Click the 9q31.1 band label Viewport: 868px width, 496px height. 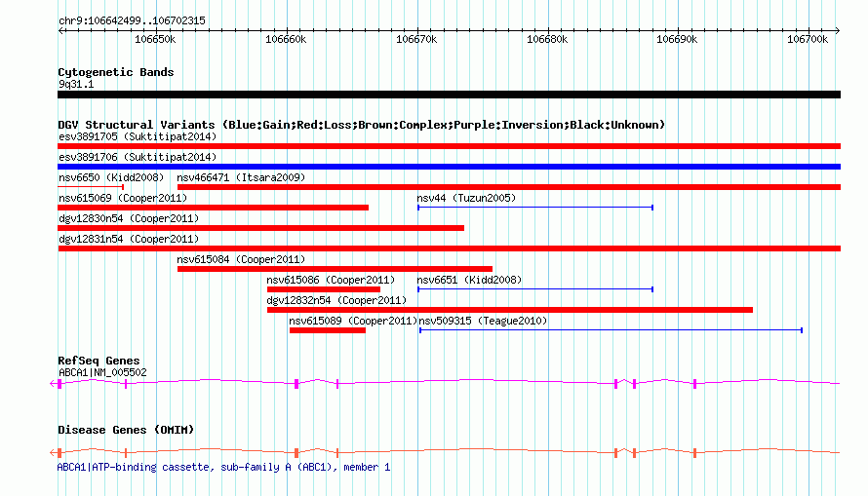point(76,84)
